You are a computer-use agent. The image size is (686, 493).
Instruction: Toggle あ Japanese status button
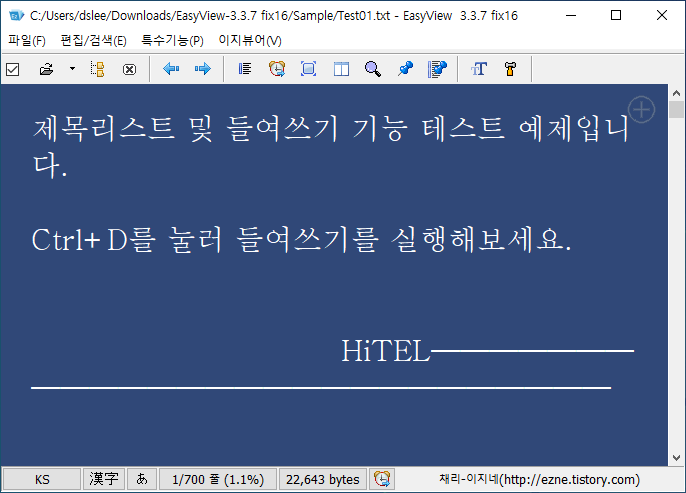(141, 479)
